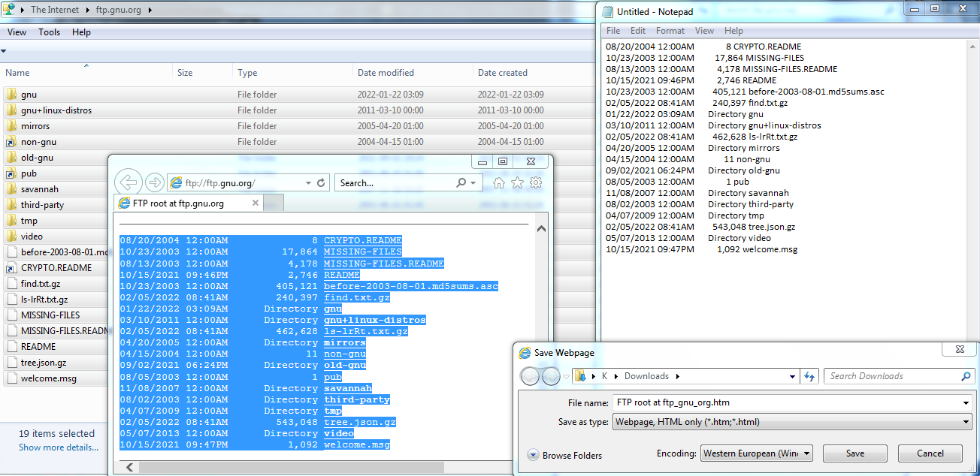Open recent locations dropdown in Save Webpage dialog
Screen dimensions: 980x476
pyautogui.click(x=567, y=376)
